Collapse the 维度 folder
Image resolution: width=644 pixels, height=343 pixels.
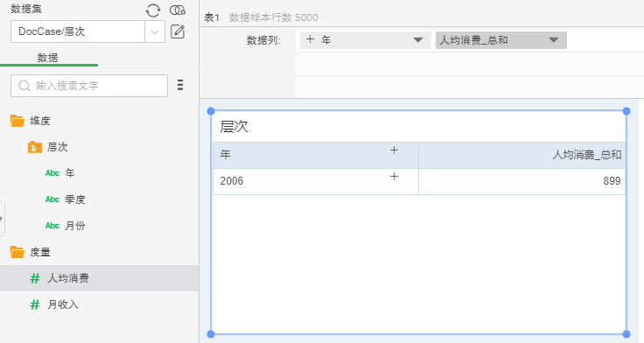[17, 121]
